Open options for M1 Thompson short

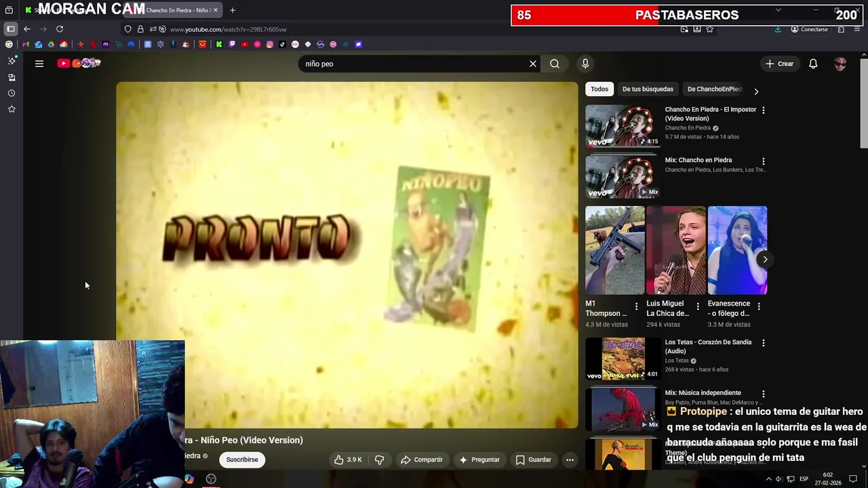click(636, 307)
